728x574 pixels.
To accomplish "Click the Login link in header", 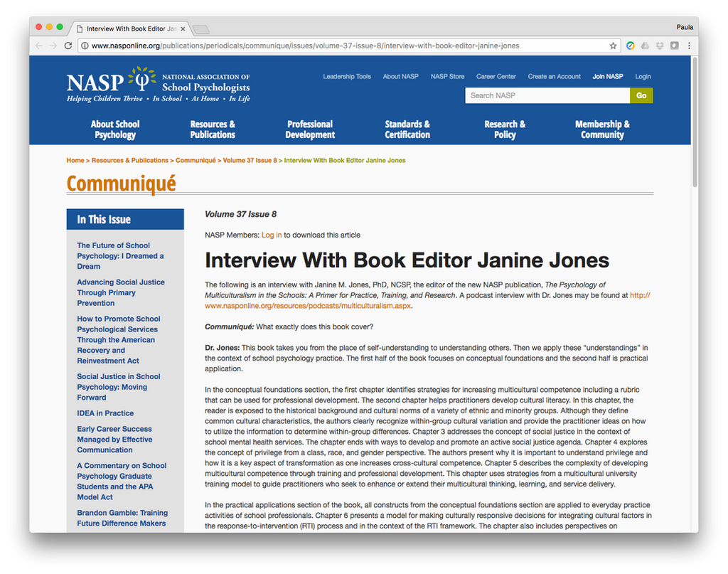I will pos(643,76).
